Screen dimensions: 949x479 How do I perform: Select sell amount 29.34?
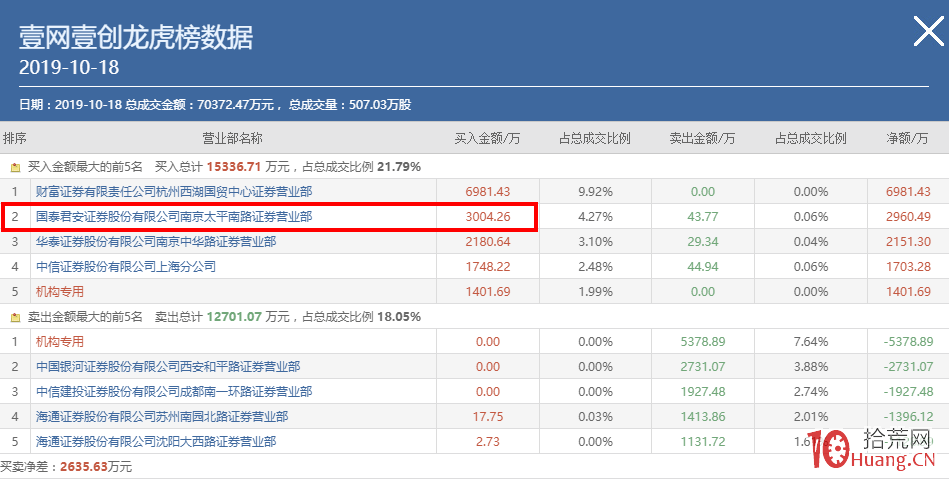[x=703, y=242]
